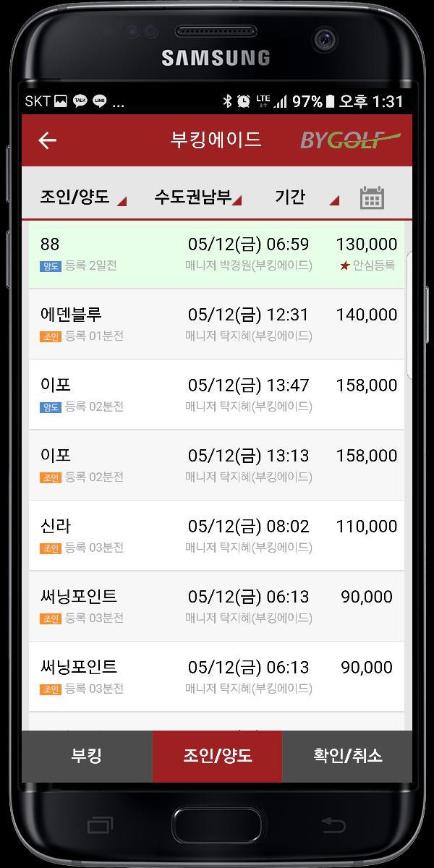Tap the 조인 badge on the 신라 listing
Viewport: 434px width, 868px height.
[x=49, y=548]
